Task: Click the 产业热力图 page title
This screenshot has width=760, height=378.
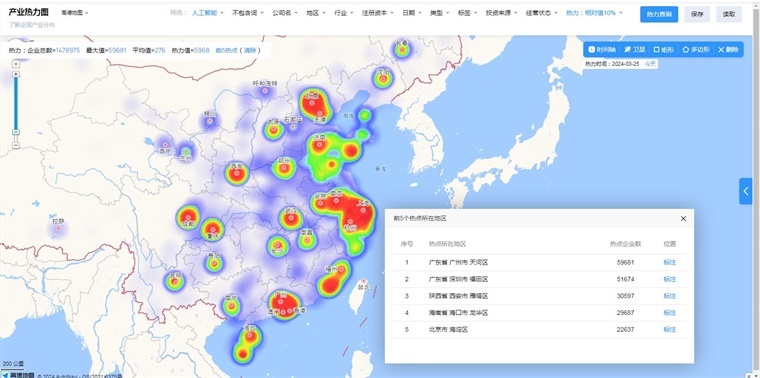Action: pos(29,13)
